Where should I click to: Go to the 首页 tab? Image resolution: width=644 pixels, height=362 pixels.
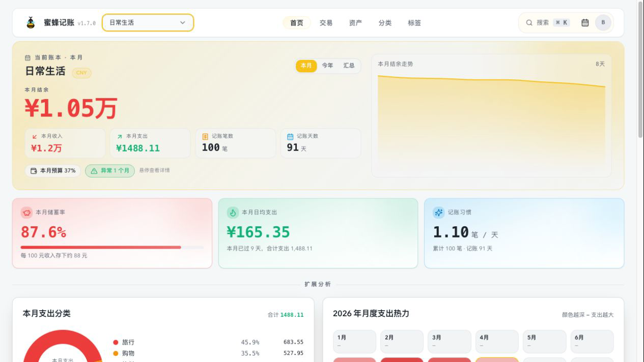coord(297,22)
